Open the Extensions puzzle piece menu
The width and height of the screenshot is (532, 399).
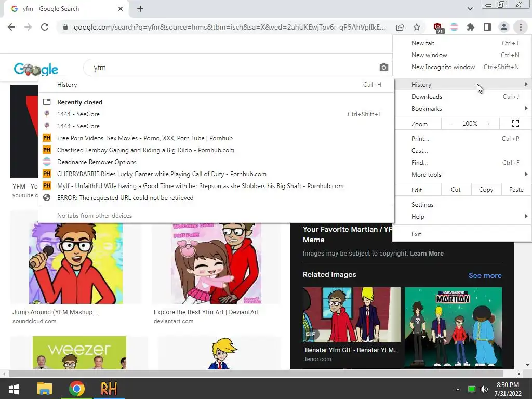471,27
